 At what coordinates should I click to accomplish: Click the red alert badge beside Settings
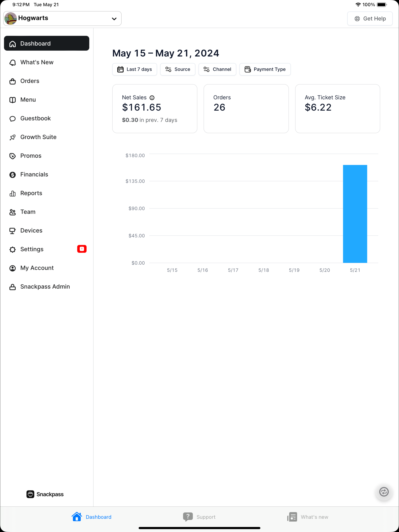click(x=82, y=249)
